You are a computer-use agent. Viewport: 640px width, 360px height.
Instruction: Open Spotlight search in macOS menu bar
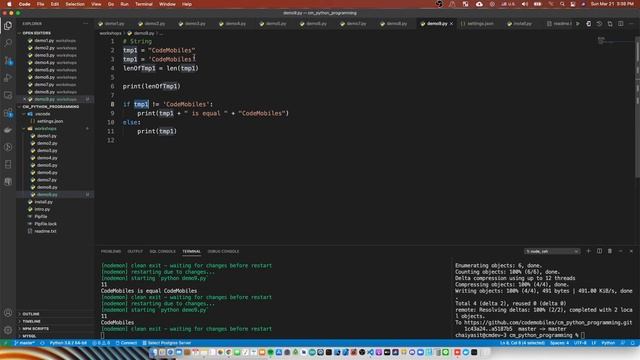click(562, 4)
